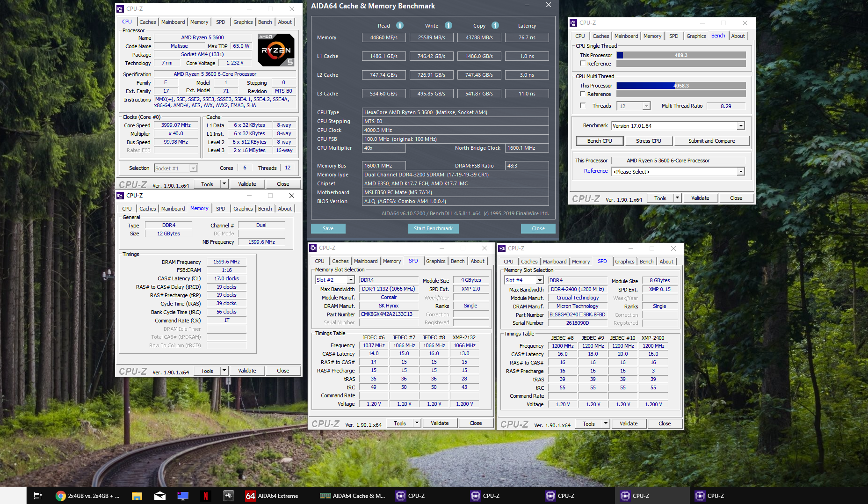This screenshot has height=504, width=868.
Task: Switch to Bench tab in Memory CPU-Z window
Action: (x=265, y=209)
